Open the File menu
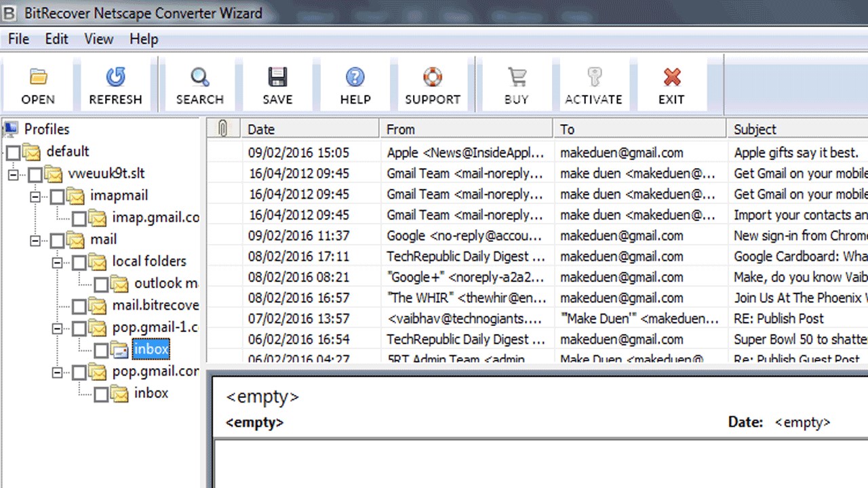Viewport: 868px width, 488px height. [18, 39]
